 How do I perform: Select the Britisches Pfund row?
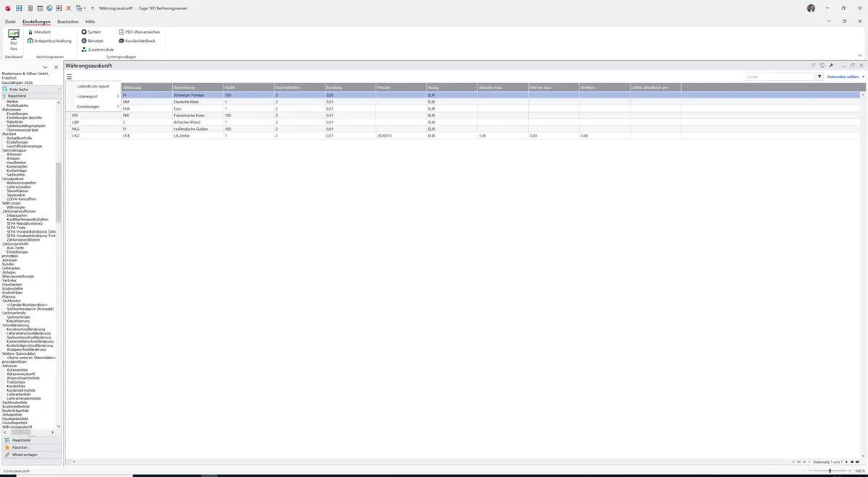tap(464, 122)
